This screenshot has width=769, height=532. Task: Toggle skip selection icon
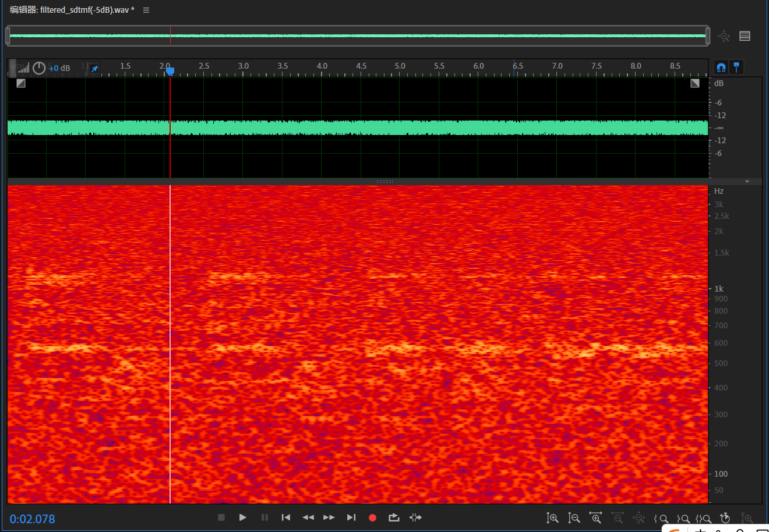[x=415, y=517]
